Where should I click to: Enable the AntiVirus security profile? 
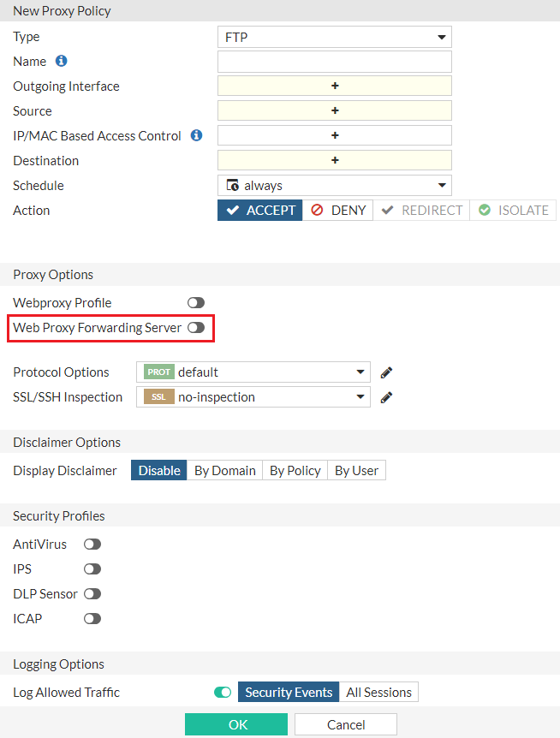click(x=92, y=545)
